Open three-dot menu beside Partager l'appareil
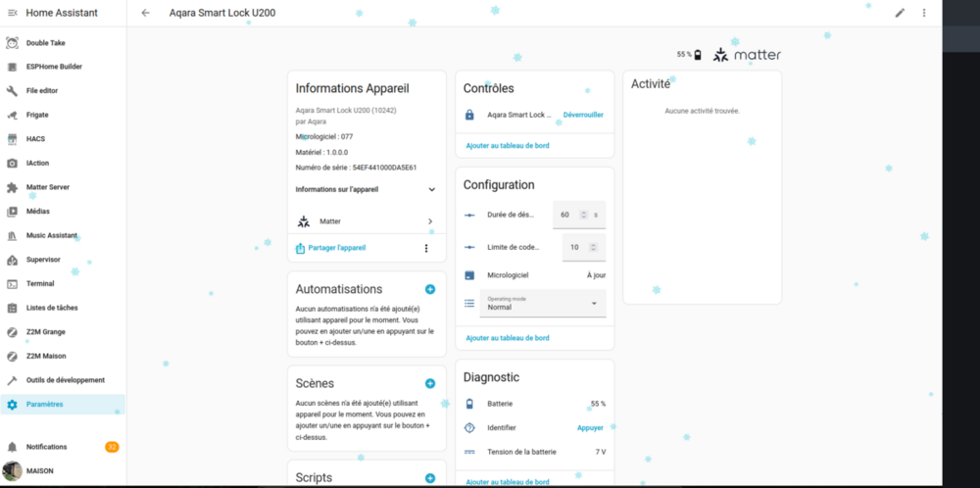 (x=426, y=248)
